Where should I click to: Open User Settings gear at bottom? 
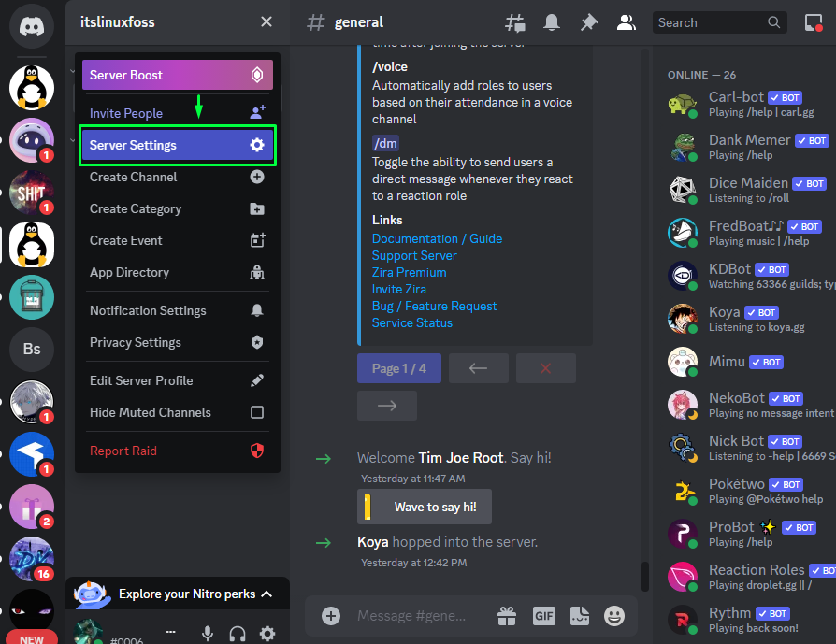click(x=267, y=634)
